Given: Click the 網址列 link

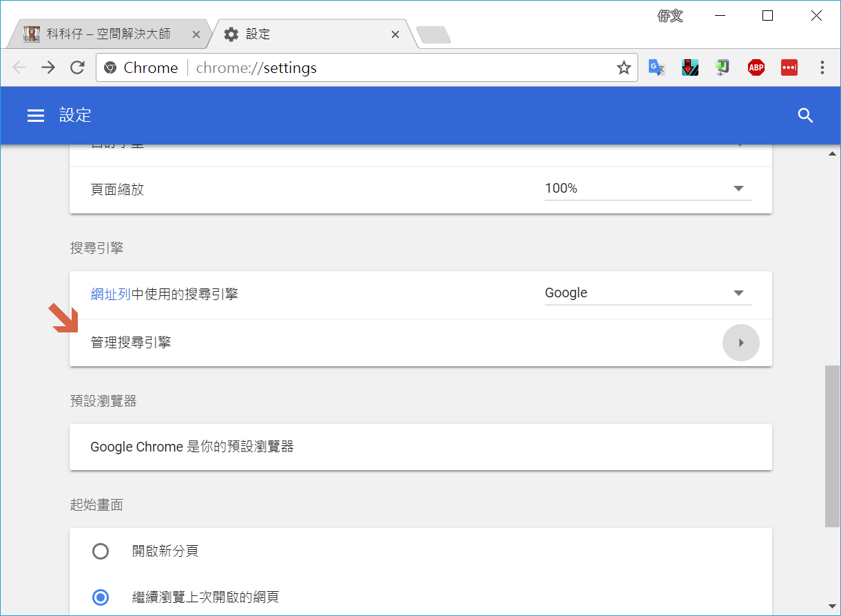Looking at the screenshot, I should tap(110, 294).
